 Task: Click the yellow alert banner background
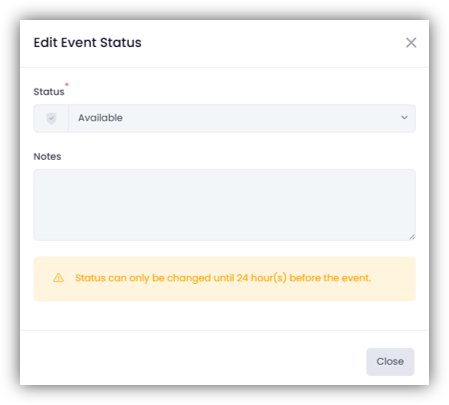(225, 291)
